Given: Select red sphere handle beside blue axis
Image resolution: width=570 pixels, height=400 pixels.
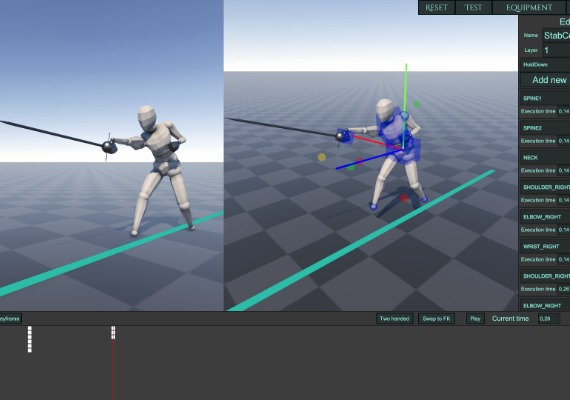Looking at the screenshot, I should pyautogui.click(x=360, y=161).
